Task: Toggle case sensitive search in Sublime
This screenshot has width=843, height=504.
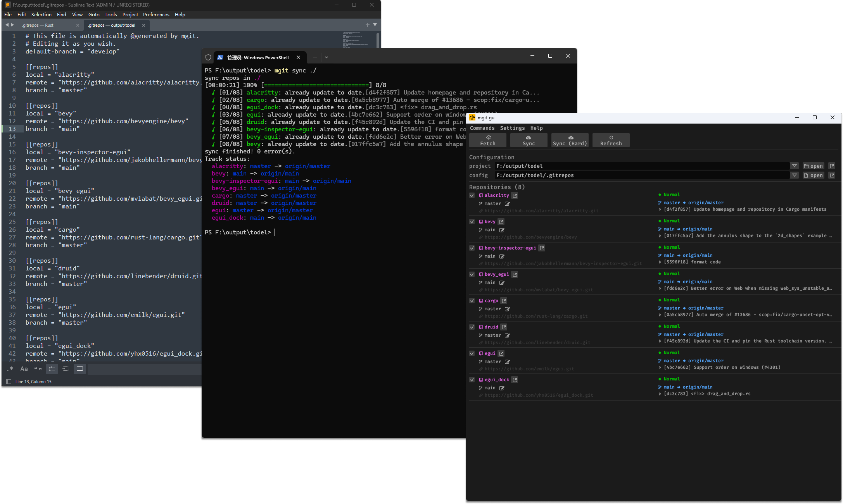Action: (24, 369)
